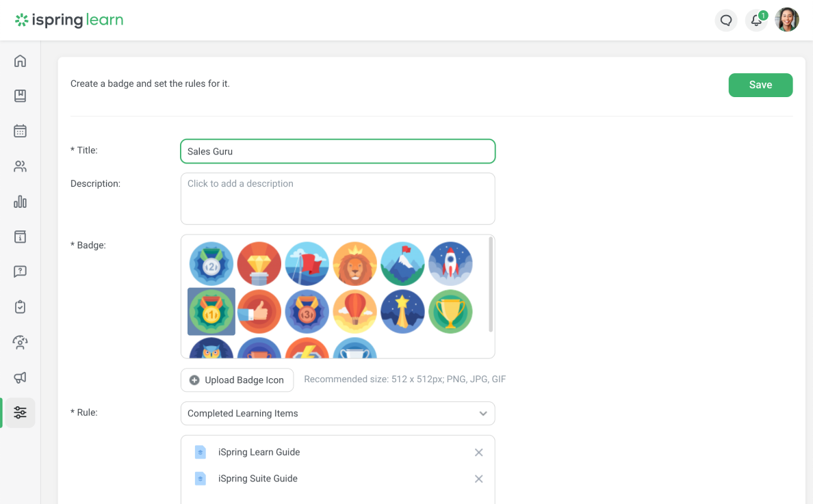Screen dimensions: 813x504
Task: Click Upload Badge Icon button
Action: click(237, 380)
